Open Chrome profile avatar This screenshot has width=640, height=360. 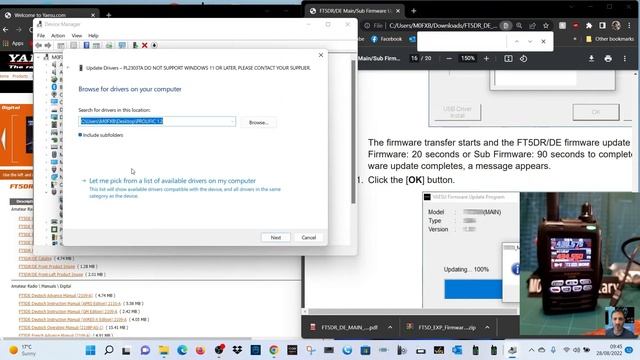[616, 26]
